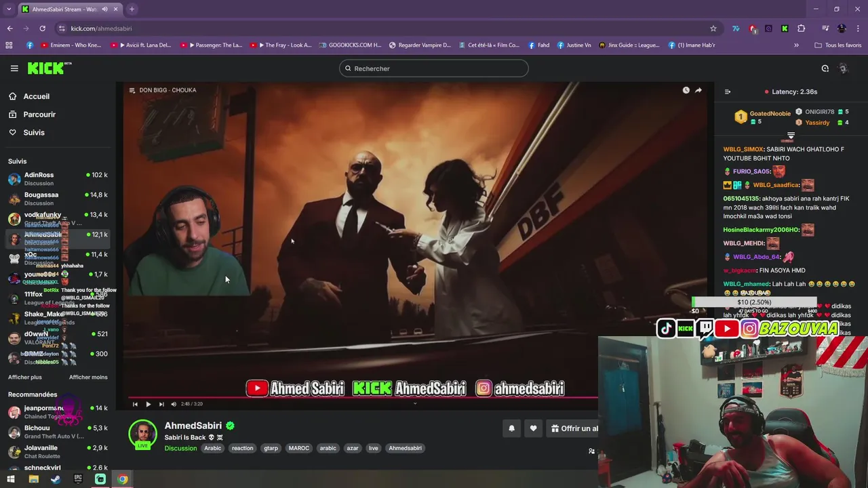The height and width of the screenshot is (488, 868).
Task: Click the viewer count icon below gift button
Action: [x=591, y=451]
